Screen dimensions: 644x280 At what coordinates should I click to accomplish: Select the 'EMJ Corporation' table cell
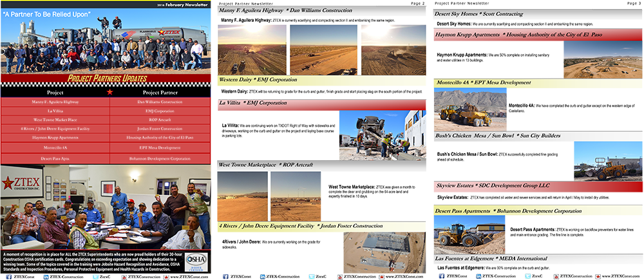click(160, 111)
